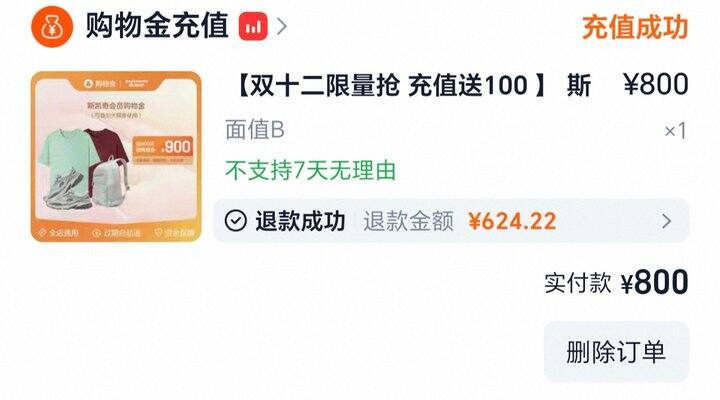Viewport: 720px width, 400px height.
Task: Open shop page via chevron beside 购物金充值
Action: point(282,27)
